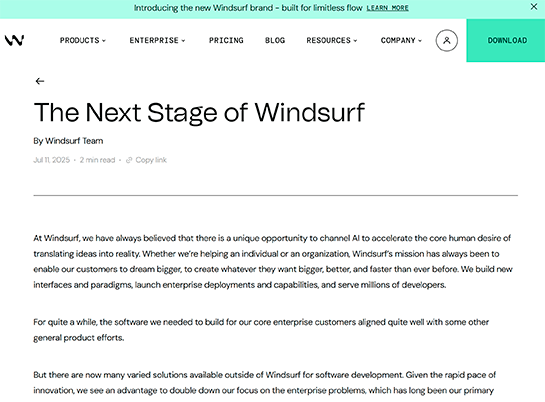
Task: Click the Products chevron arrow
Action: [104, 41]
